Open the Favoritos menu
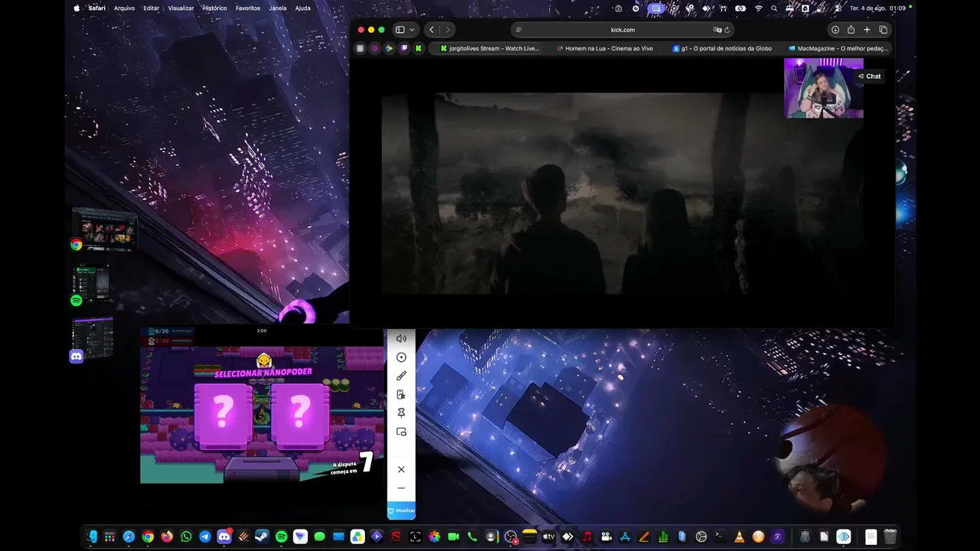This screenshot has height=551, width=980. click(x=248, y=8)
